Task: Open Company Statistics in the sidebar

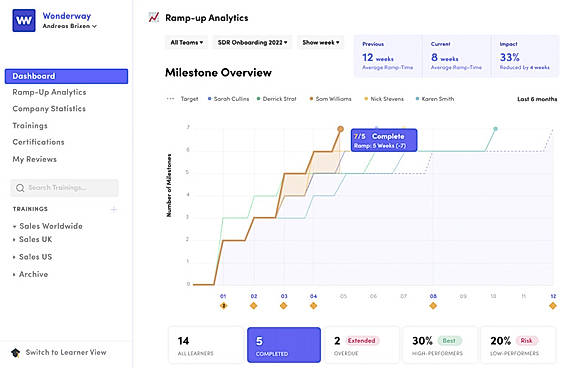Action: pos(49,109)
